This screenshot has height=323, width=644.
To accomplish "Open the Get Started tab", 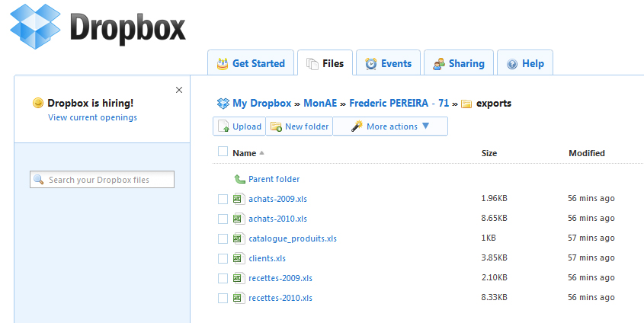I will coord(251,62).
